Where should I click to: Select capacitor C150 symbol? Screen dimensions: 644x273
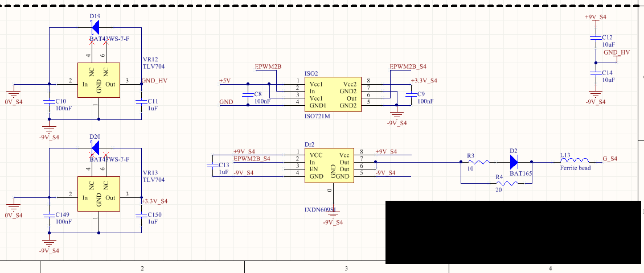[141, 214]
